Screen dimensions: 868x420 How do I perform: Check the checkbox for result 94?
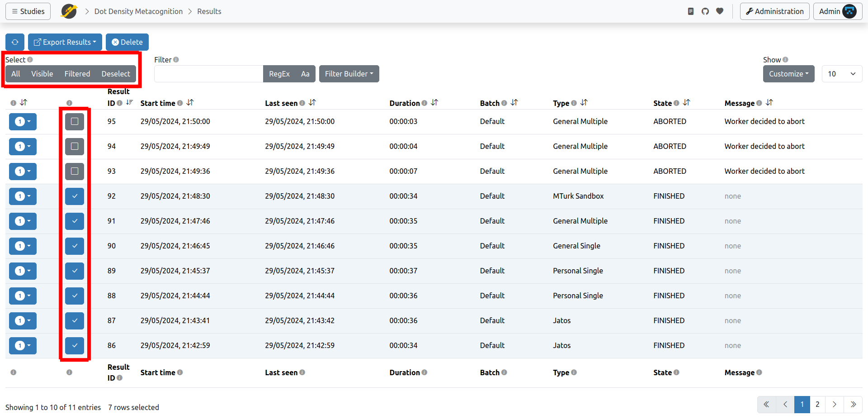tap(75, 146)
